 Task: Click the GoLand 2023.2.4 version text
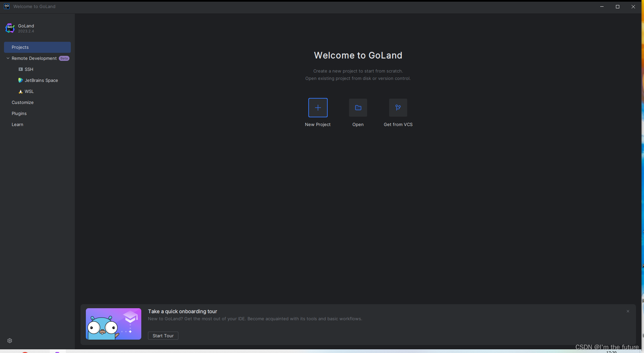[26, 31]
